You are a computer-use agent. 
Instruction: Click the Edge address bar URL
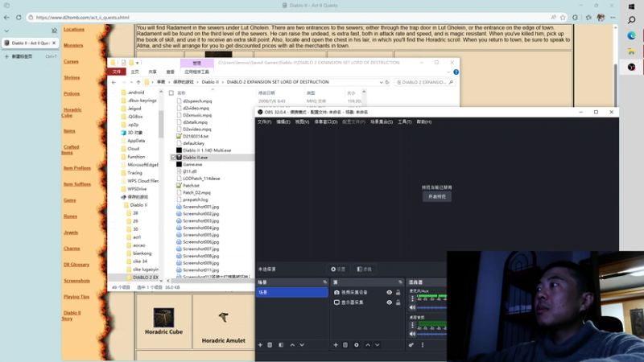[82, 17]
